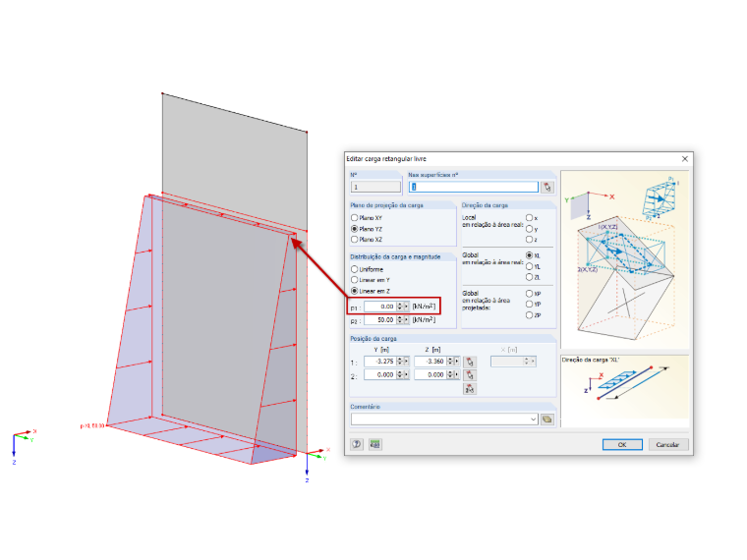Open the flyout arrow of Y field row 2
747x560 pixels.
pyautogui.click(x=406, y=374)
